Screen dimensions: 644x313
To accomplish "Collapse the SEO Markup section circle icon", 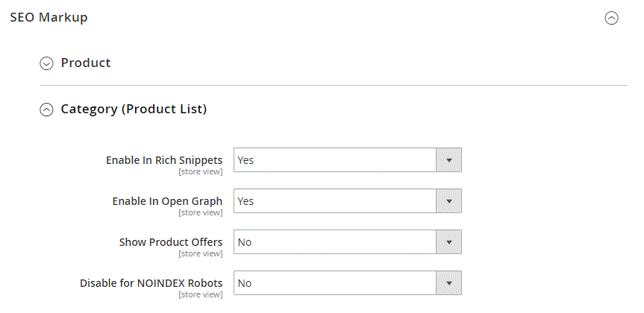I will click(x=611, y=19).
